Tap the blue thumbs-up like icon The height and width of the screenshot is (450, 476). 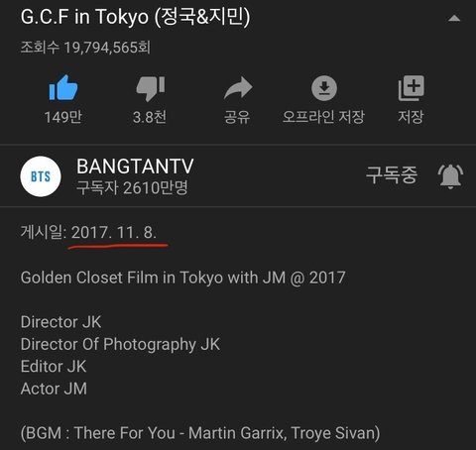tap(63, 88)
